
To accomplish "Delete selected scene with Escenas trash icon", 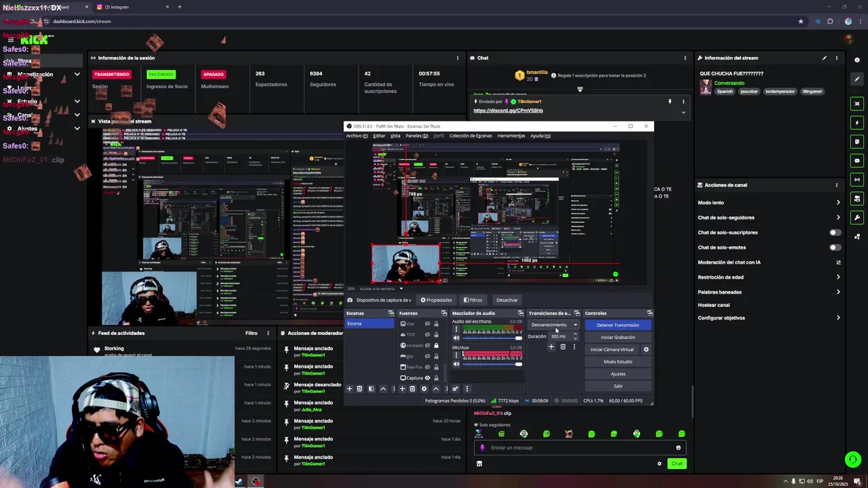I will coord(359,389).
